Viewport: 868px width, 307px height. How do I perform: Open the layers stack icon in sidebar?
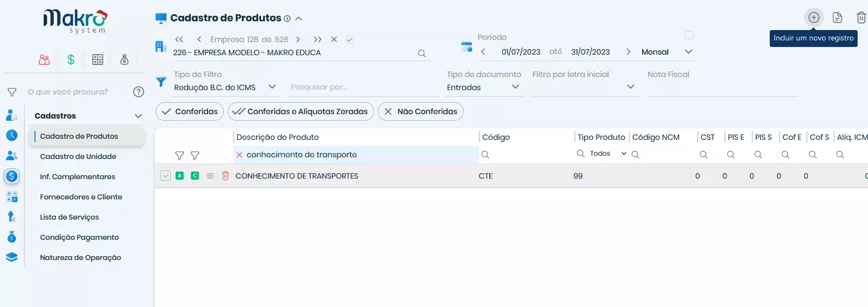click(x=11, y=257)
